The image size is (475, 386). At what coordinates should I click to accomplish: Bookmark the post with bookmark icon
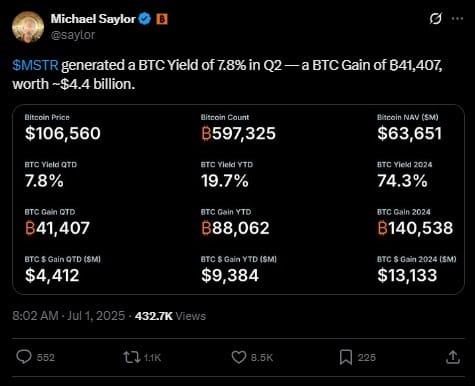click(346, 357)
